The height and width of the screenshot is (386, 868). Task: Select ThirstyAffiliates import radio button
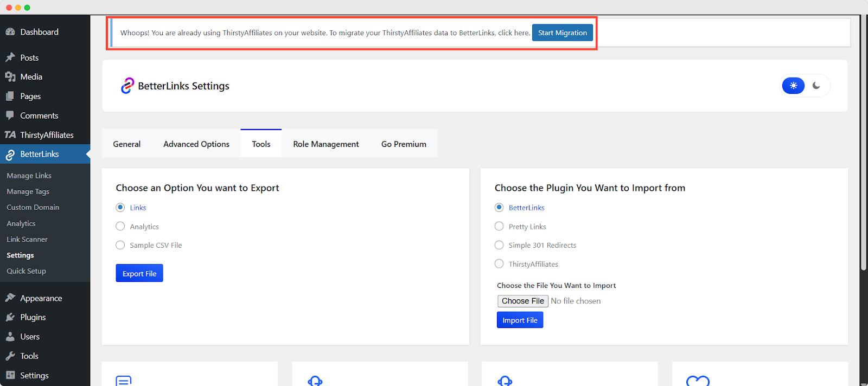click(x=499, y=264)
